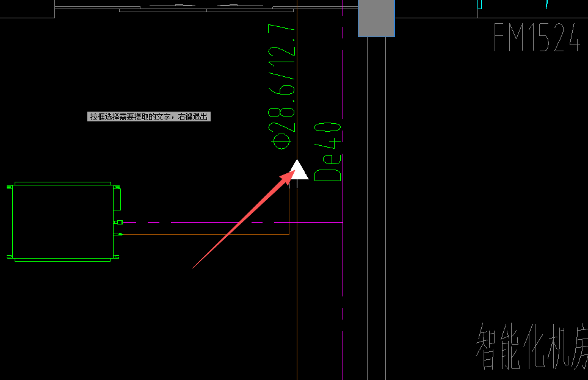The image size is (588, 380).
Task: Click the gray-filled column rectangle
Action: [x=376, y=18]
